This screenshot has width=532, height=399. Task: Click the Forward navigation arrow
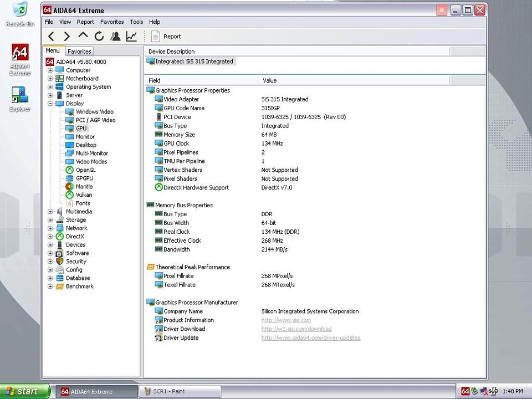(x=67, y=37)
